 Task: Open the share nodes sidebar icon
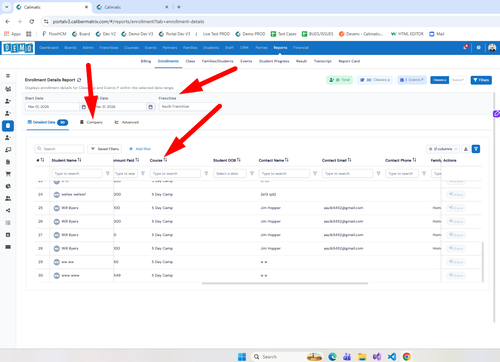[x=8, y=210]
